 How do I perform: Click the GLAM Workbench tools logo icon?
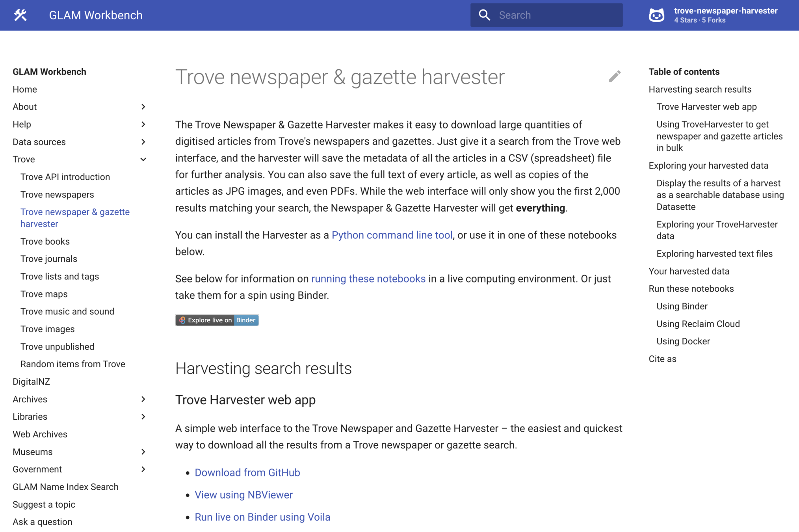(20, 15)
